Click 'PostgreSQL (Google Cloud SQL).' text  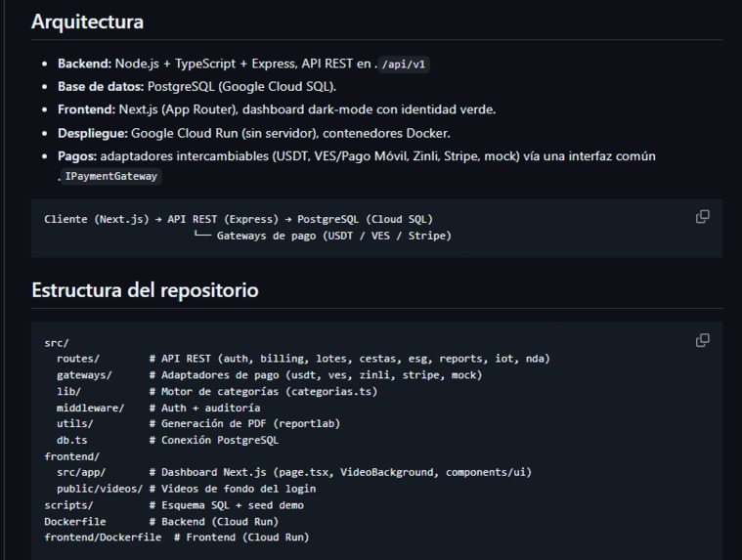click(x=241, y=87)
